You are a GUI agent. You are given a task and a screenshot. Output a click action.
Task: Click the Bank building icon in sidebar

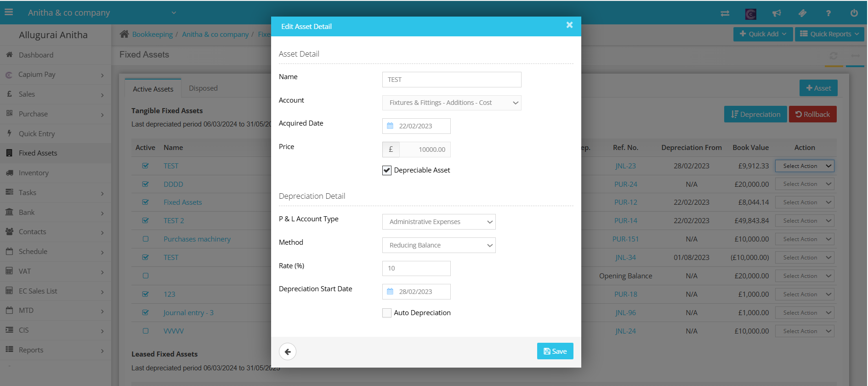coord(9,212)
